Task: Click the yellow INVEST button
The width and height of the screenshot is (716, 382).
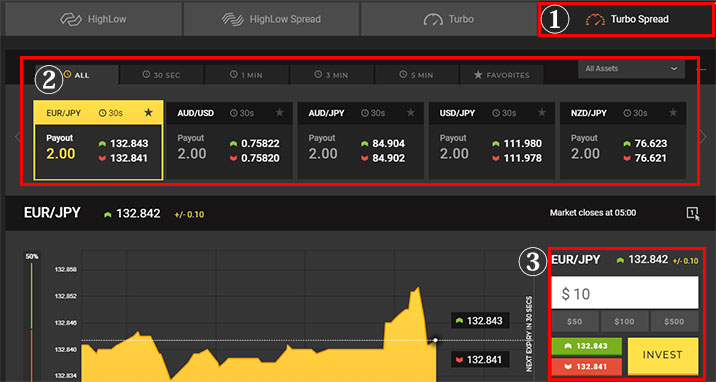Action: 663,356
